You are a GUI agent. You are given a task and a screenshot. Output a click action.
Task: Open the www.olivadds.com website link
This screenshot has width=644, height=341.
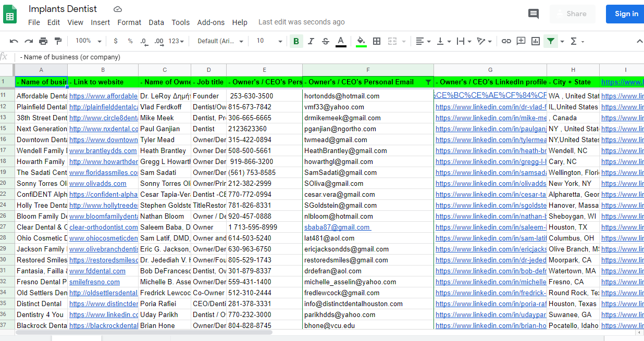[x=98, y=183]
